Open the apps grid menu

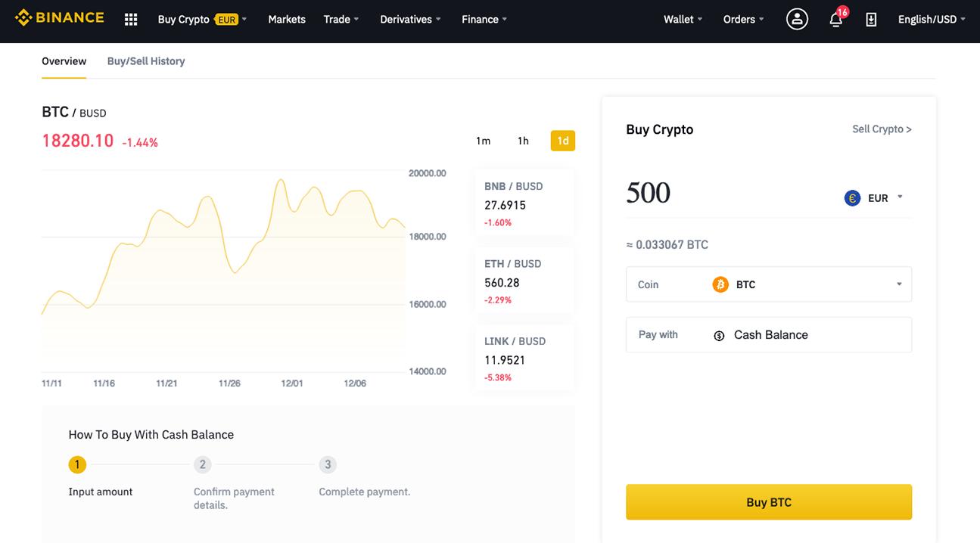coord(130,19)
